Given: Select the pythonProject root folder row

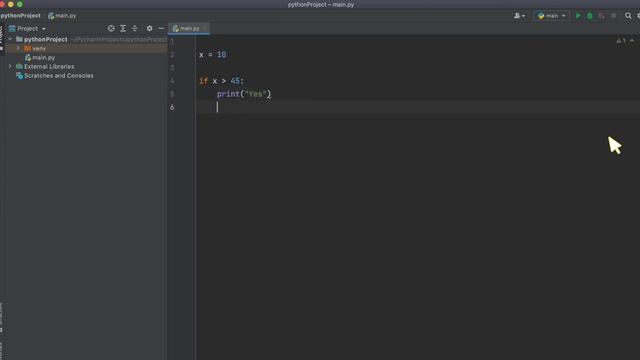Looking at the screenshot, I should coord(86,39).
